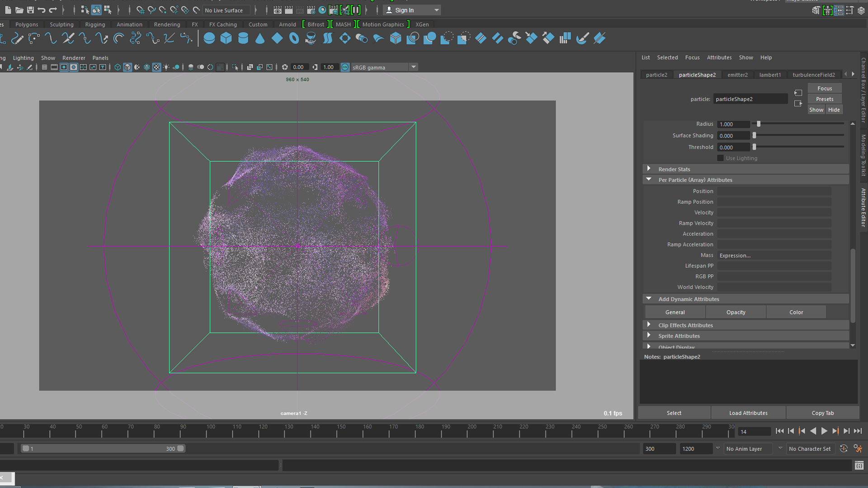Switch to the Rendering shelf tab
The height and width of the screenshot is (488, 868).
tap(167, 24)
